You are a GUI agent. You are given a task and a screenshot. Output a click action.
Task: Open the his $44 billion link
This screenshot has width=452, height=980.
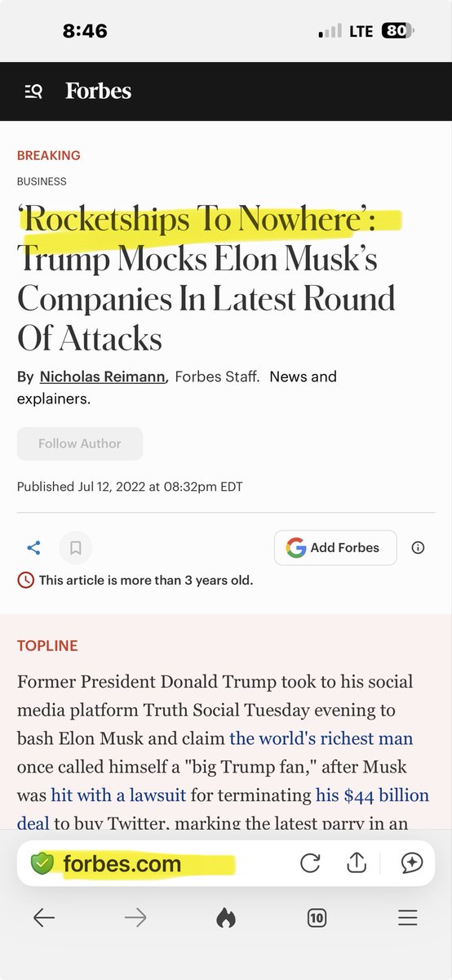(x=372, y=795)
